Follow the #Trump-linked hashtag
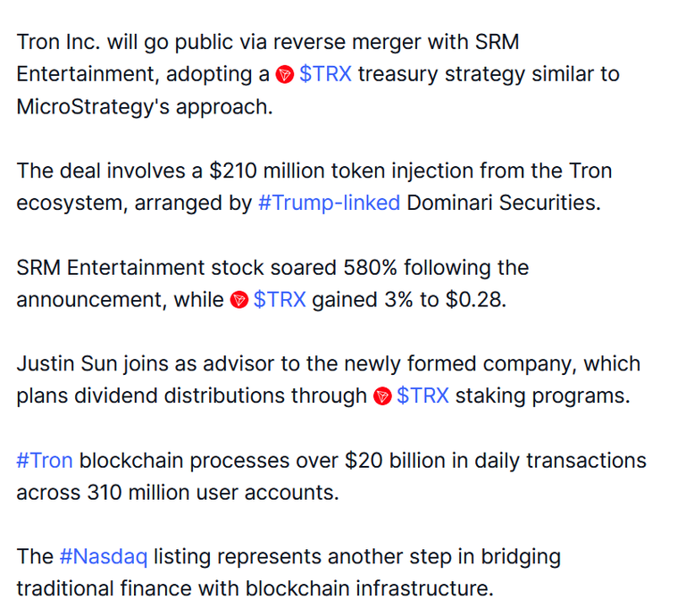Screen dimensions: 686x616 pyautogui.click(x=329, y=203)
